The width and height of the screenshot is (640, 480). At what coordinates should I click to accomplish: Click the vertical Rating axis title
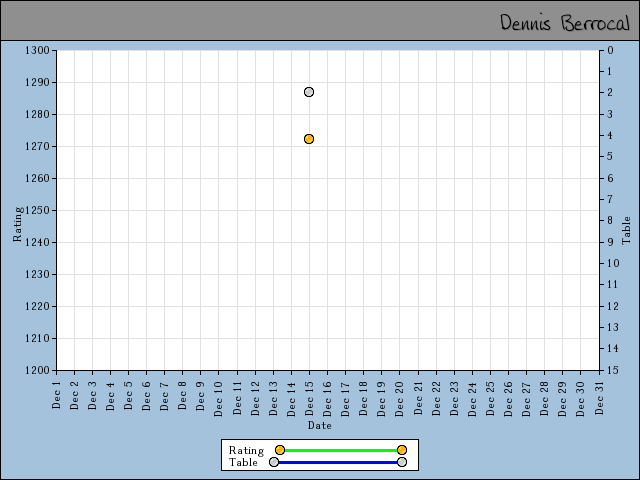(17, 224)
